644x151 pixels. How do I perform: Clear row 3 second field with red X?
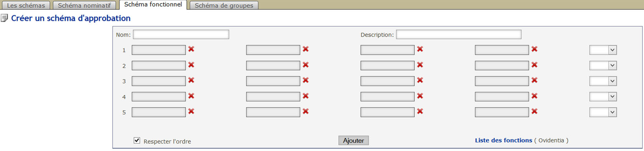[x=306, y=80]
